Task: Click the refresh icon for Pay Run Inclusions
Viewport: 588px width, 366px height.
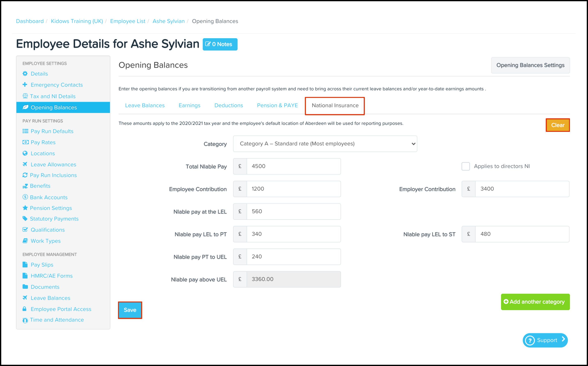Action: 25,175
